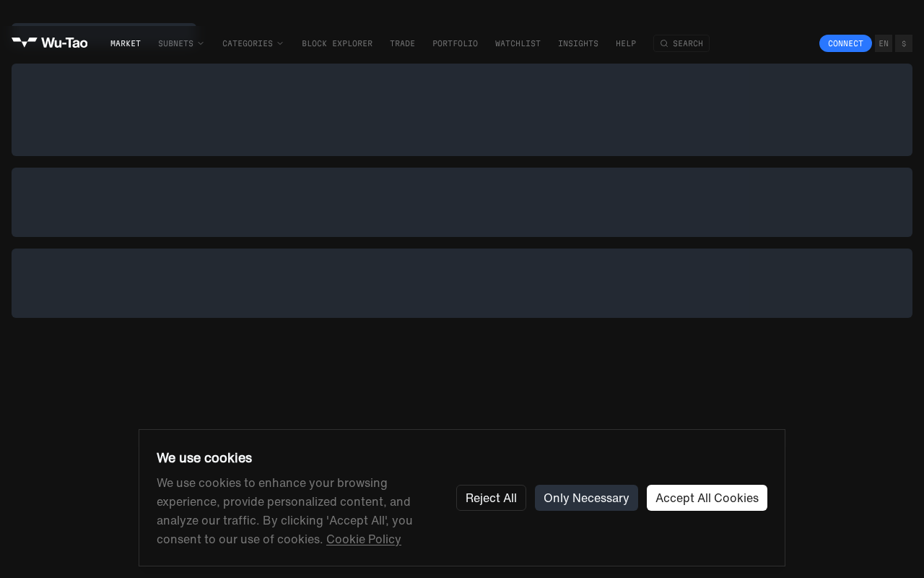The height and width of the screenshot is (578, 924).
Task: Change language with the EN button
Action: [884, 43]
